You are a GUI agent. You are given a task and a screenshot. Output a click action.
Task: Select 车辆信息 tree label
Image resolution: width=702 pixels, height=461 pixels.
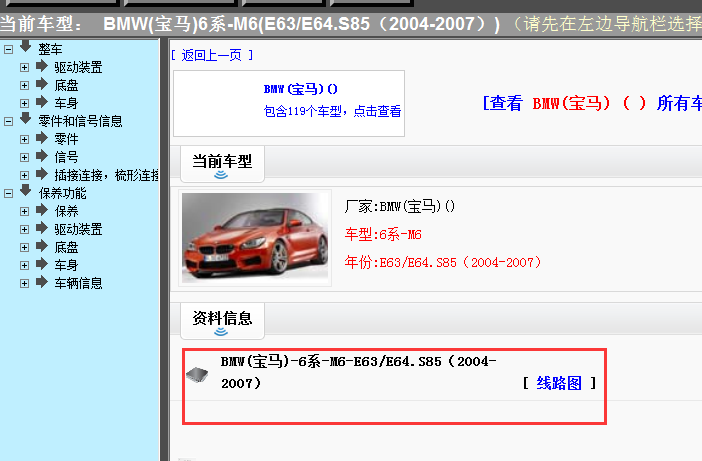(x=78, y=283)
